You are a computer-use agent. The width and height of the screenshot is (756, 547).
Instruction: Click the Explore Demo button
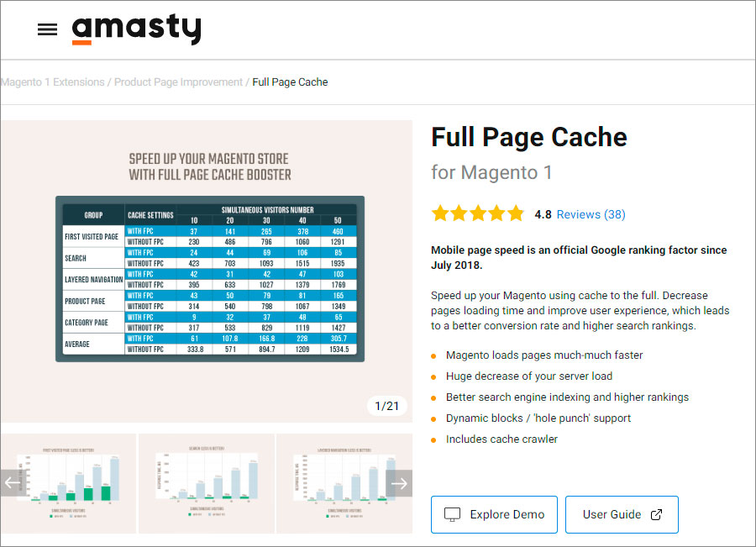[x=494, y=514]
